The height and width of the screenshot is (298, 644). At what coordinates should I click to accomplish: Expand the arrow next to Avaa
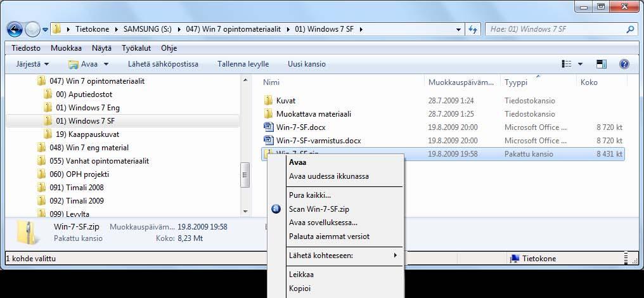pos(106,64)
